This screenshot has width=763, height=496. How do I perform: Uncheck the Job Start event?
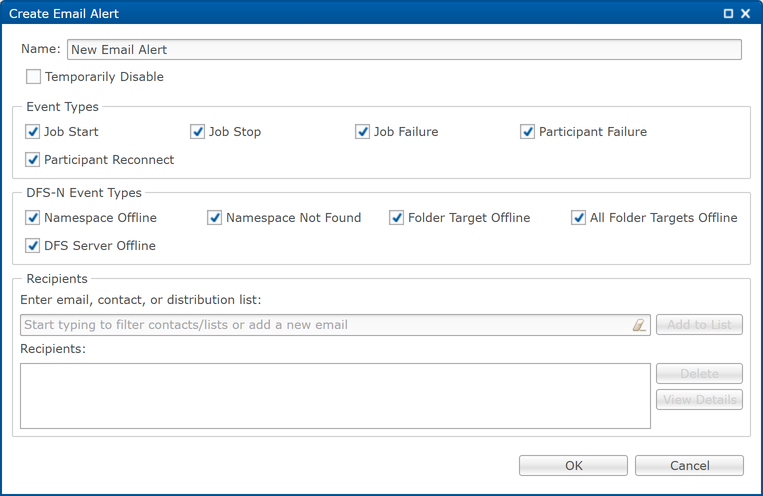point(33,131)
